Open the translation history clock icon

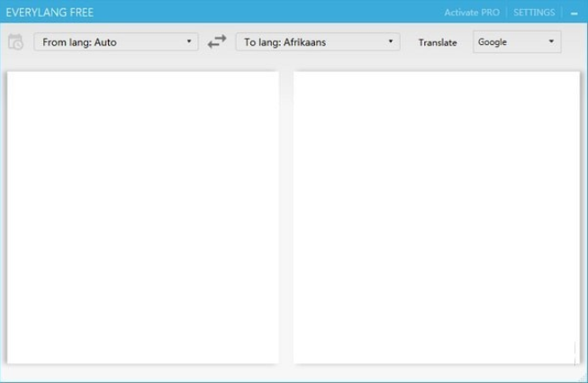tap(15, 42)
